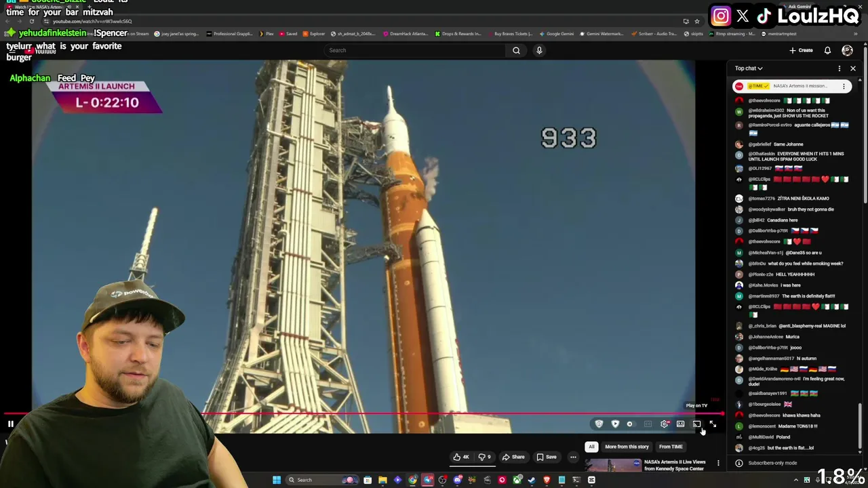868x488 pixels.
Task: Open CapCut from the taskbar
Action: pyautogui.click(x=591, y=480)
